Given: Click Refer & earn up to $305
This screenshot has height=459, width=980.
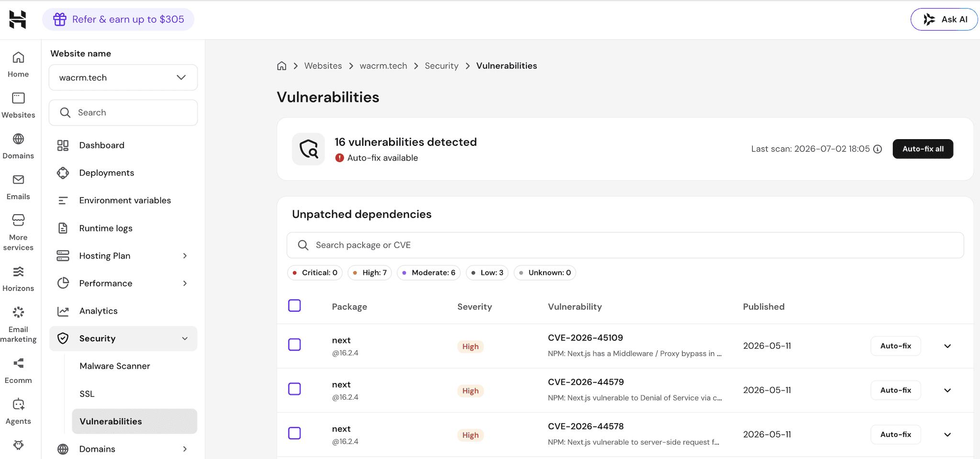Looking at the screenshot, I should tap(118, 19).
